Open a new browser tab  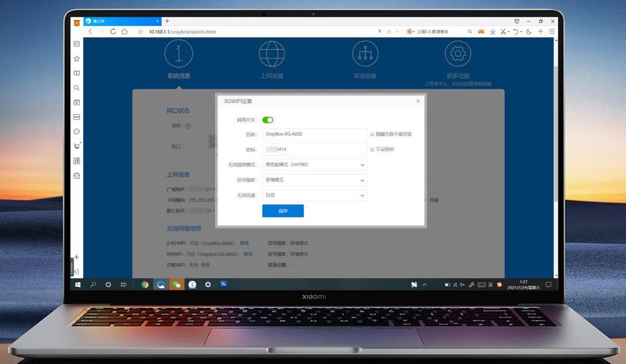tap(167, 21)
